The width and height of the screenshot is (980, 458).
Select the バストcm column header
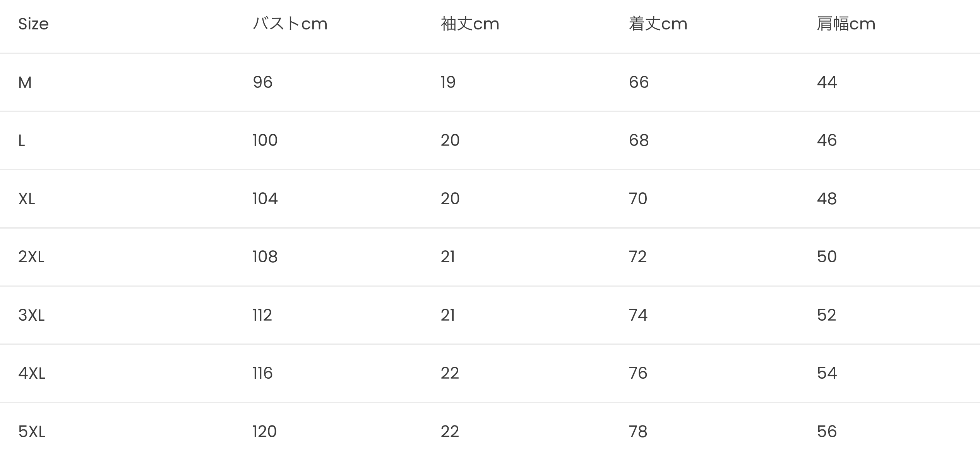point(290,24)
